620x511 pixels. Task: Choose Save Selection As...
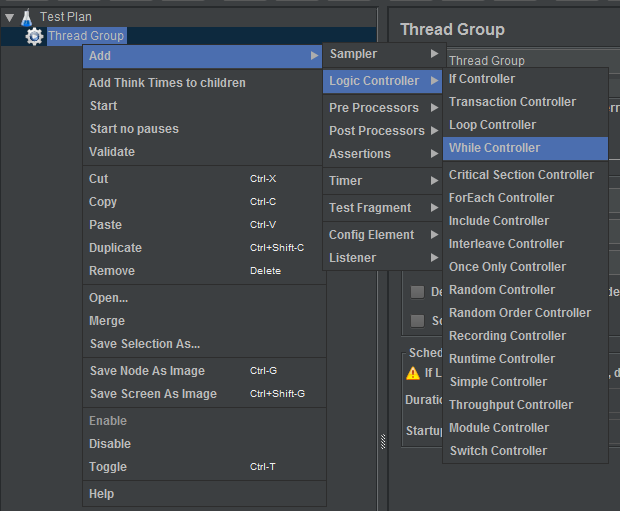pos(204,344)
